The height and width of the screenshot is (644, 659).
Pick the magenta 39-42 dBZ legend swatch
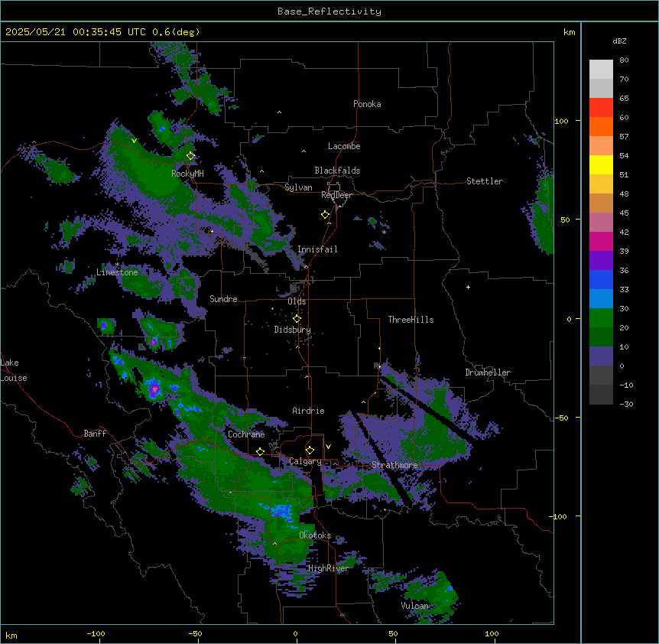click(x=601, y=241)
